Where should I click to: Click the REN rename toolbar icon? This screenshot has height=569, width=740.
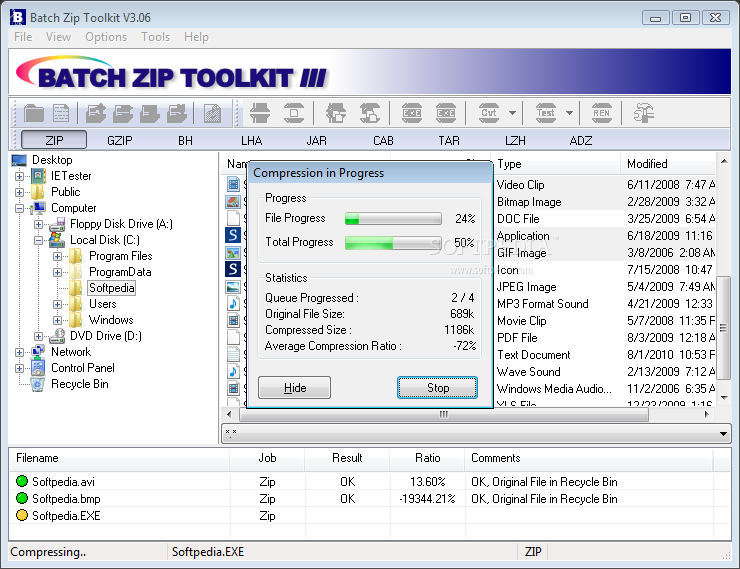pos(602,113)
